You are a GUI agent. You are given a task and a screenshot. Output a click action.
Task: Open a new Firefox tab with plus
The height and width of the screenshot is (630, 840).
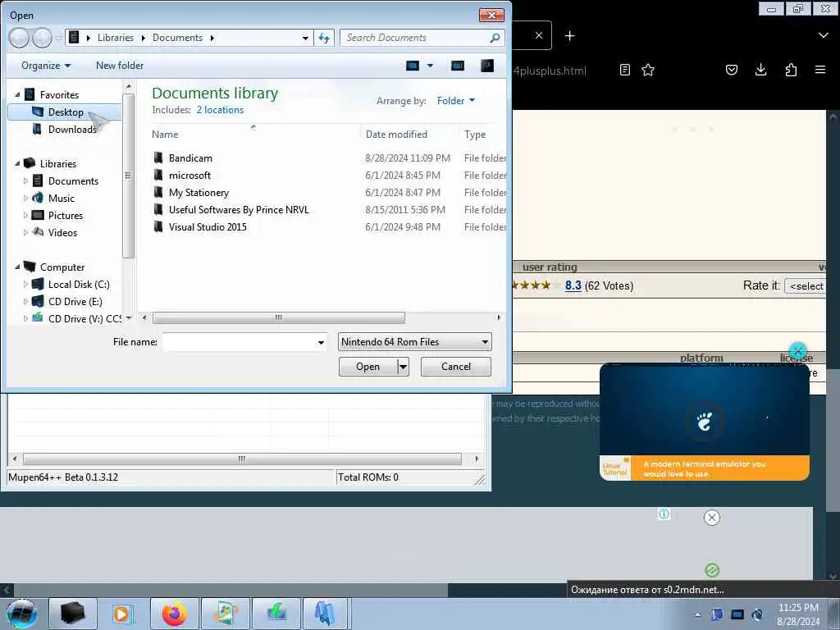click(570, 36)
